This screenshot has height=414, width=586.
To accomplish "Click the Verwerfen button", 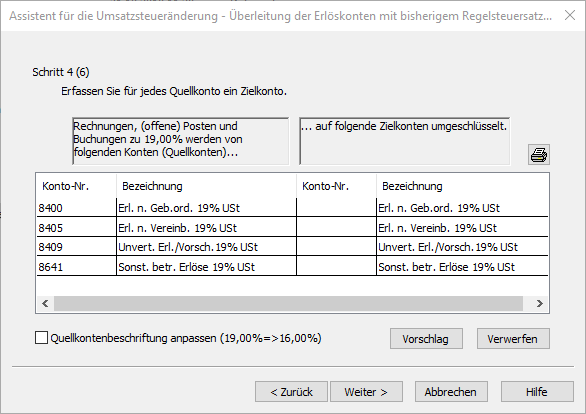I will point(513,339).
